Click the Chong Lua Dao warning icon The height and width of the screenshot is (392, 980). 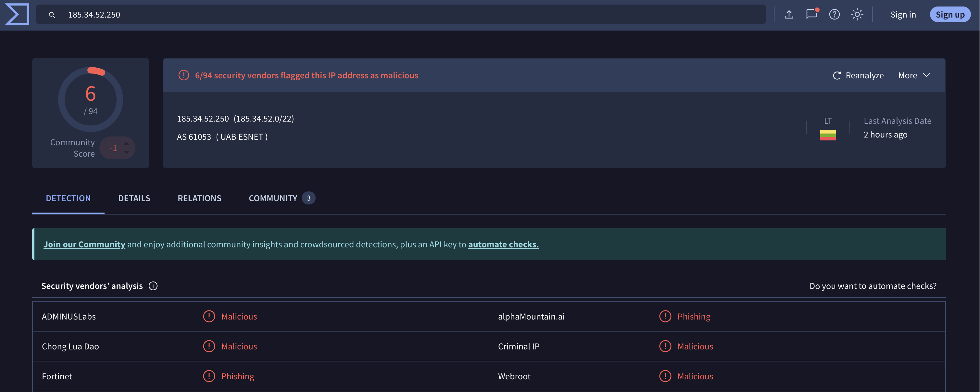[209, 346]
